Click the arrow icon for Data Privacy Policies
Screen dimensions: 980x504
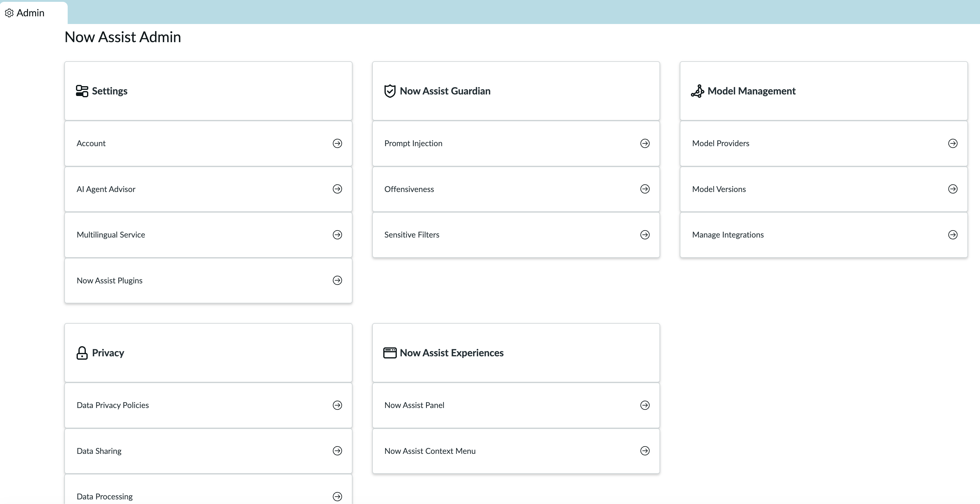pos(337,406)
